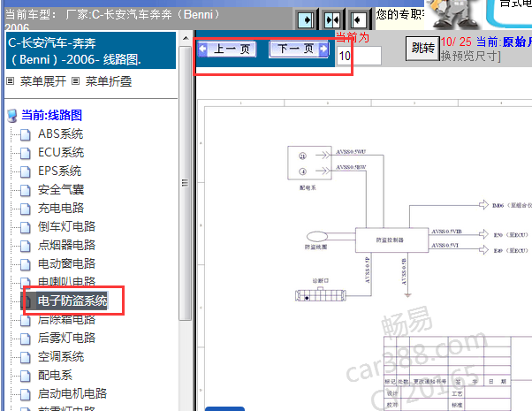
Task: Click the page icon beside ECU系统
Action: click(x=26, y=154)
